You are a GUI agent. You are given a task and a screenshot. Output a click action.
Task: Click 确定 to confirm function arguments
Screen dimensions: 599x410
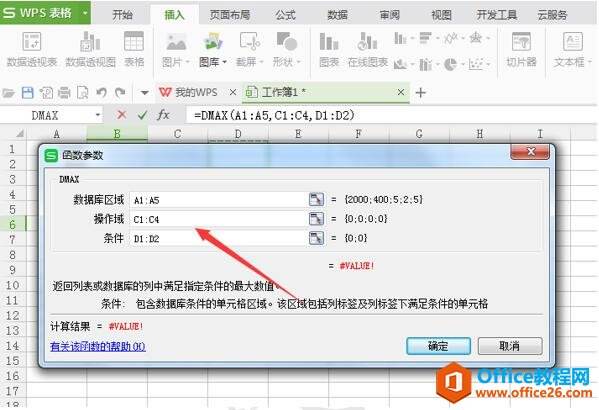438,346
